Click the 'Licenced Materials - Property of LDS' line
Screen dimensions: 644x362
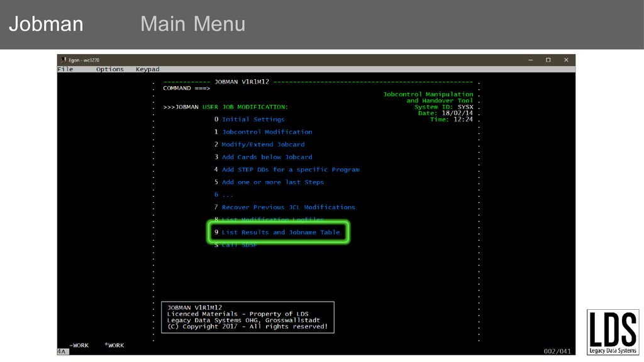[x=237, y=314]
